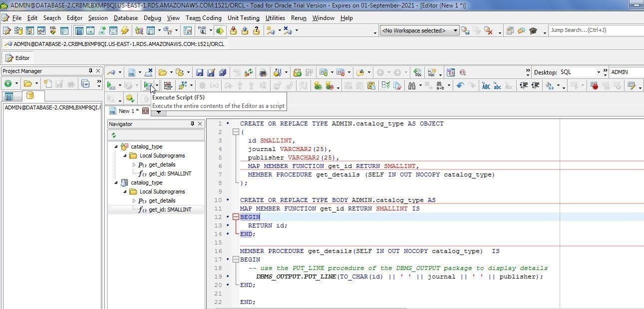This screenshot has width=644, height=309.
Task: Click the line 19 gutter breakpoint dot
Action: [228, 276]
